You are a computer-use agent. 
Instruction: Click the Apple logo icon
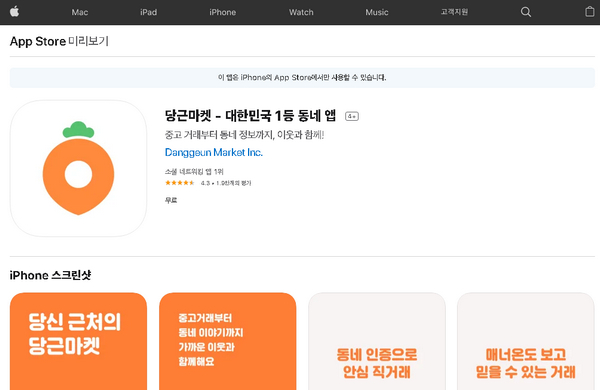coord(15,12)
